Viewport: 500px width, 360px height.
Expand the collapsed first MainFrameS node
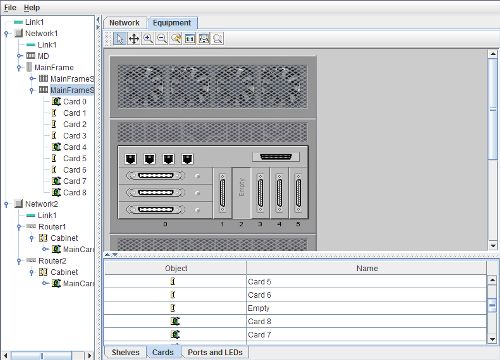32,79
